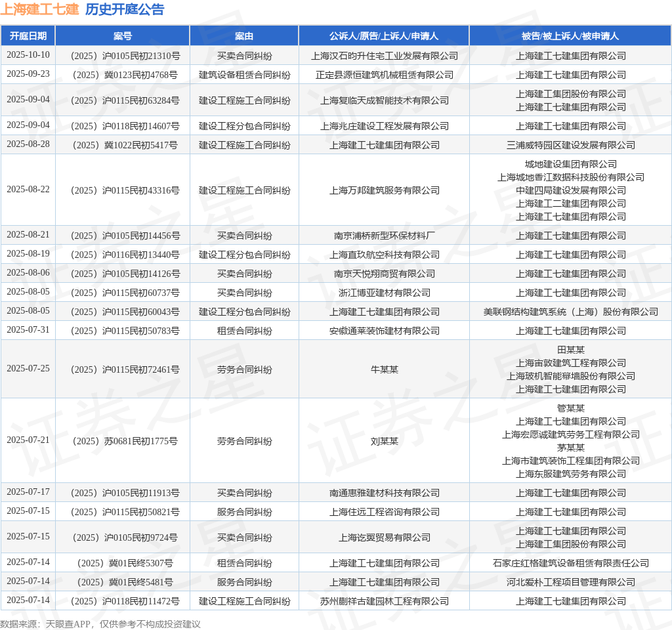Click date cell 2025-08-21
Screen dimensions: 672x630
(x=28, y=235)
